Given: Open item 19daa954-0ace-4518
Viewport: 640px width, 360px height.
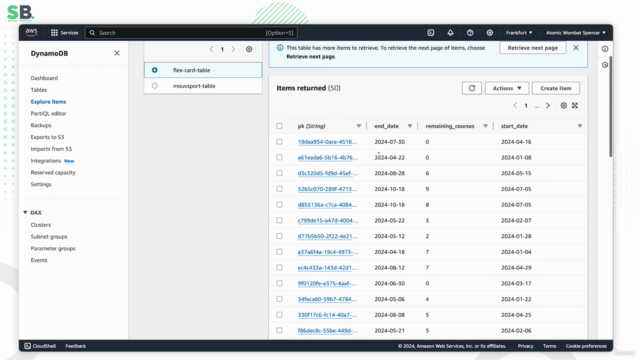Looking at the screenshot, I should (x=327, y=142).
